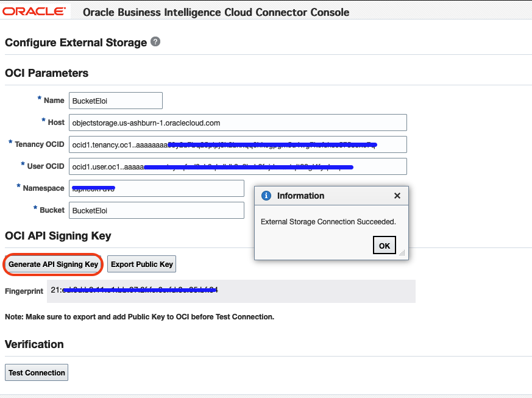Click into the Host text field
The image size is (532, 398).
coord(238,123)
